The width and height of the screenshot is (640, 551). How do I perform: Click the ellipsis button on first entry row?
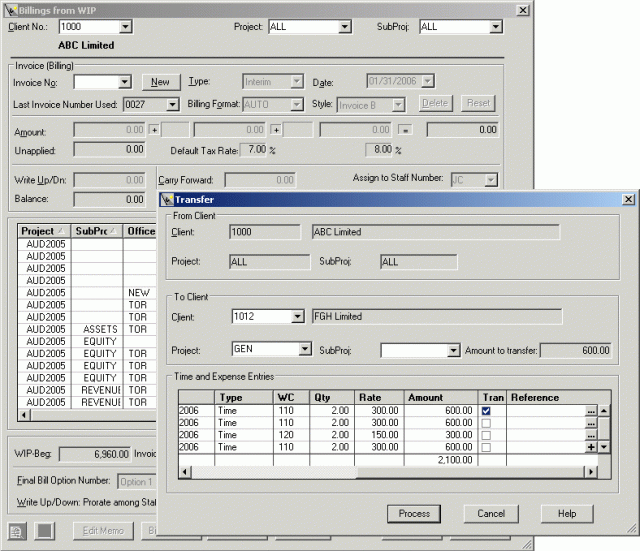[x=590, y=411]
